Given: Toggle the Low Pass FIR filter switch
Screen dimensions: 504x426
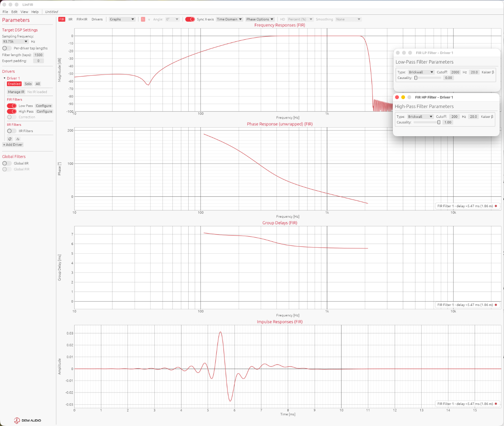Looking at the screenshot, I should tap(12, 106).
